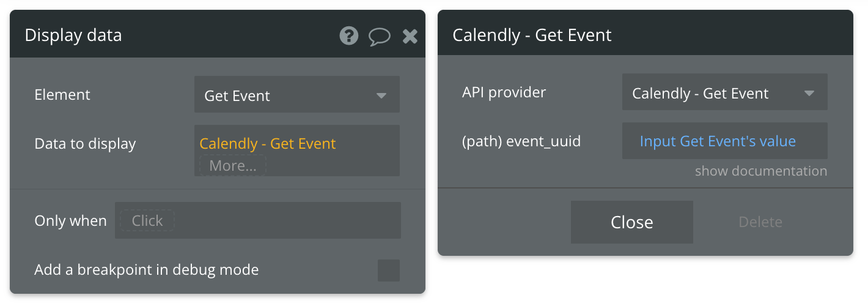Click the Only when condition placeholder

(x=147, y=220)
